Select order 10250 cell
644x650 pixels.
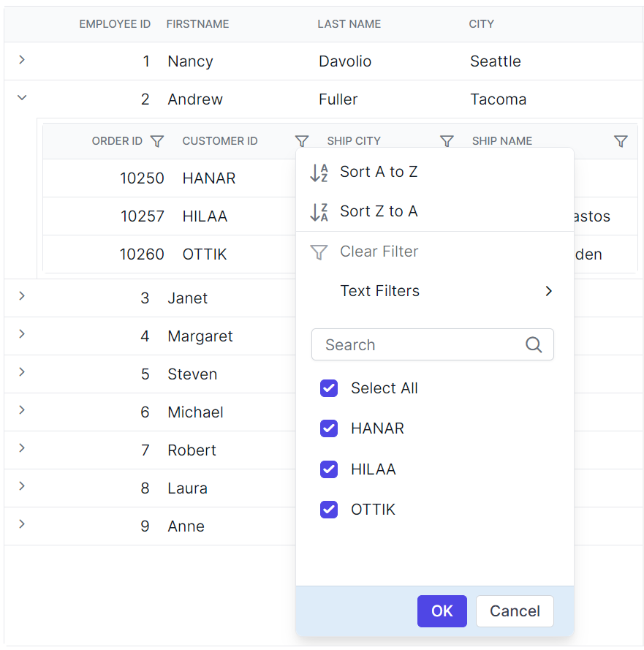tap(142, 178)
